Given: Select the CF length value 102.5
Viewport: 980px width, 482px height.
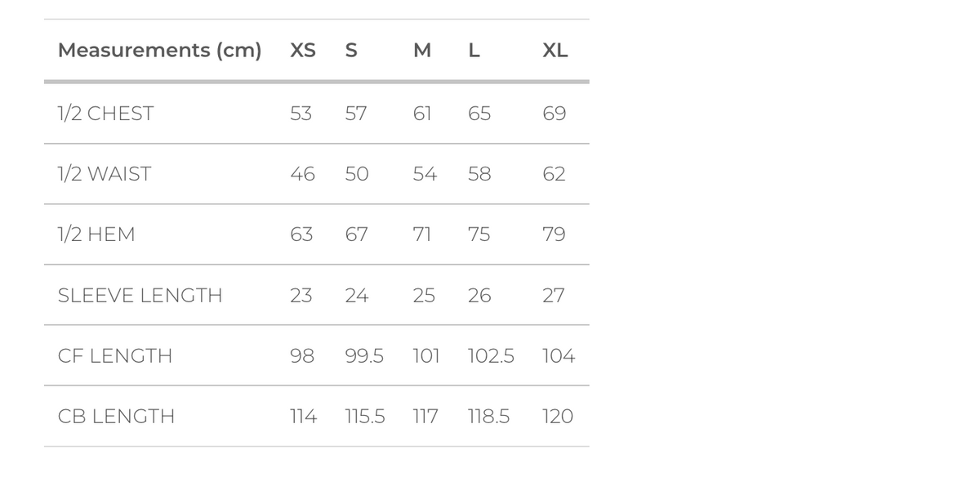Looking at the screenshot, I should (x=491, y=356).
